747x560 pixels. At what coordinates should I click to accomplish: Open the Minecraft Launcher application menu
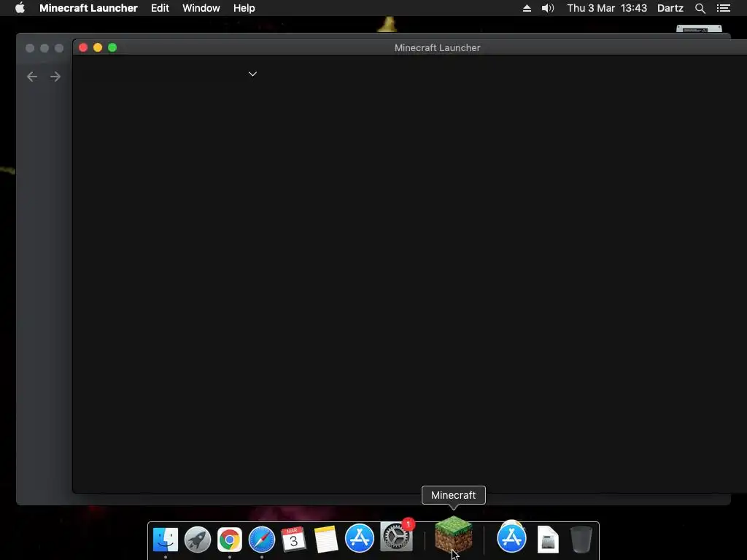pos(88,8)
